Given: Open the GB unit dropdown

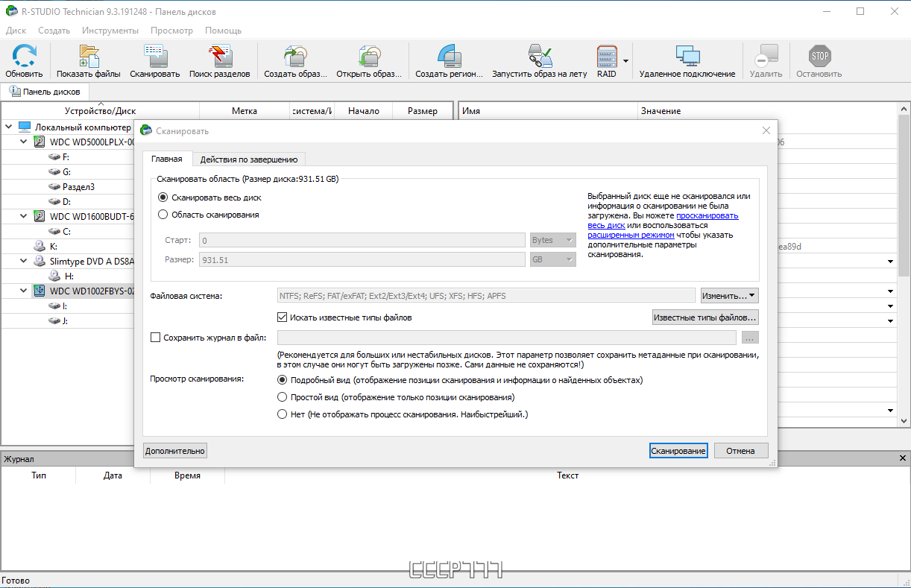Looking at the screenshot, I should (x=552, y=259).
